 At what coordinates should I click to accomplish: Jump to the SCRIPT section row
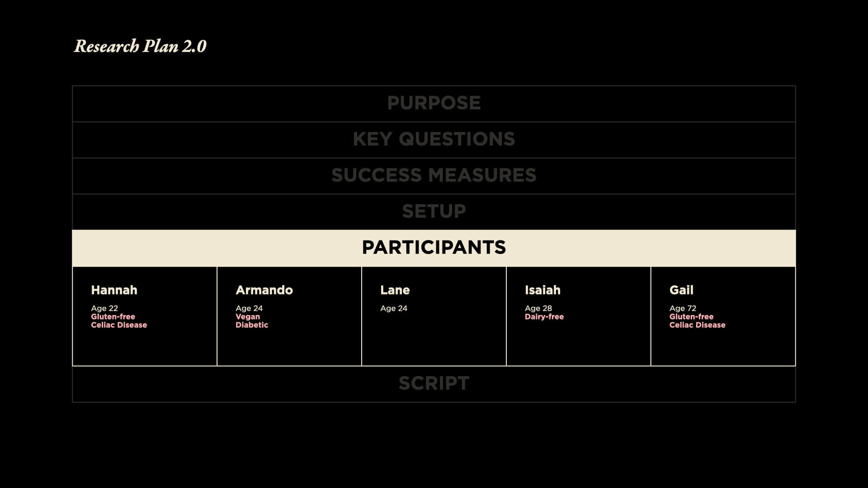pos(434,384)
